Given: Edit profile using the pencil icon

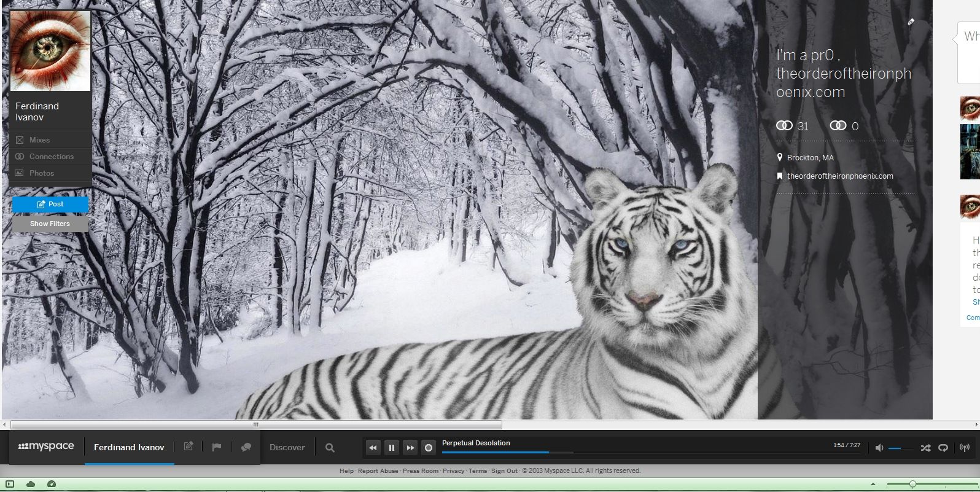Looking at the screenshot, I should 911,21.
